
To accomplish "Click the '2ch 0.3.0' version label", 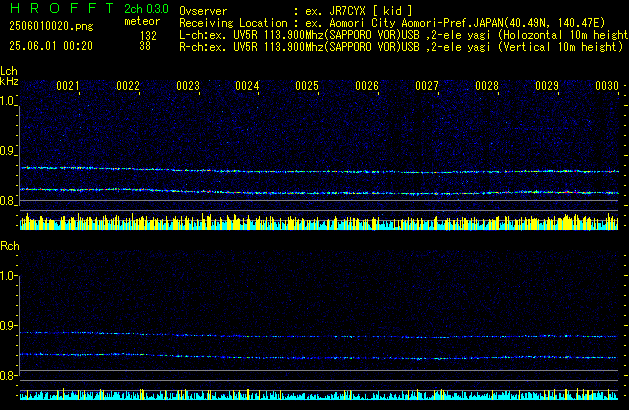I will 146,9.
